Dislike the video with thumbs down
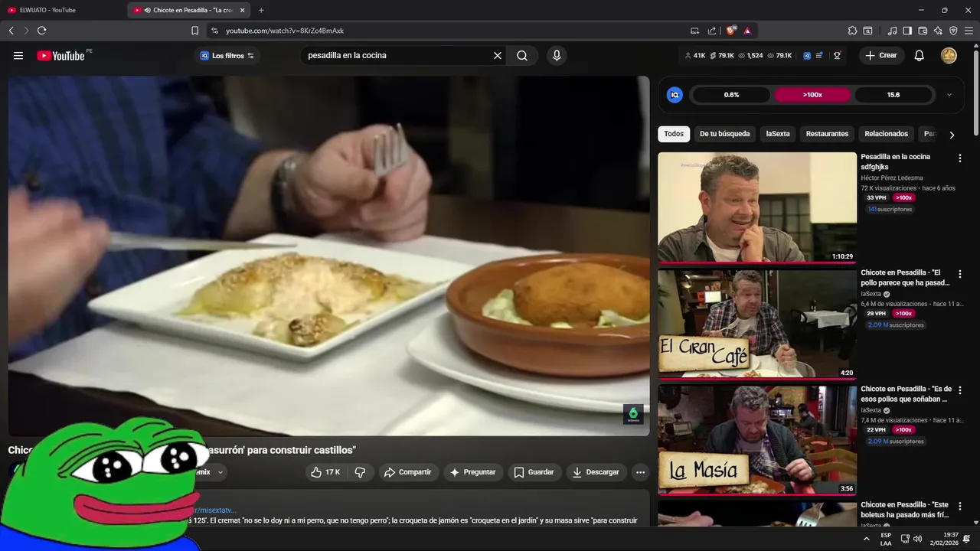 coord(360,472)
